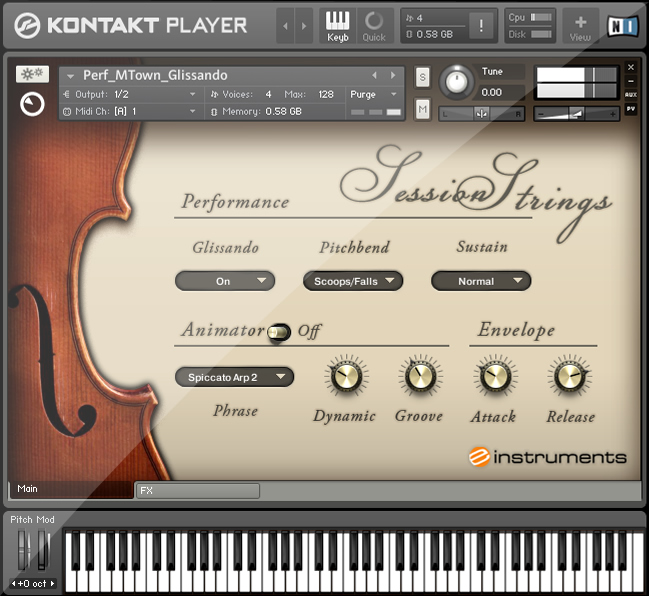Click the Attack envelope knob
This screenshot has width=649, height=596.
click(495, 377)
